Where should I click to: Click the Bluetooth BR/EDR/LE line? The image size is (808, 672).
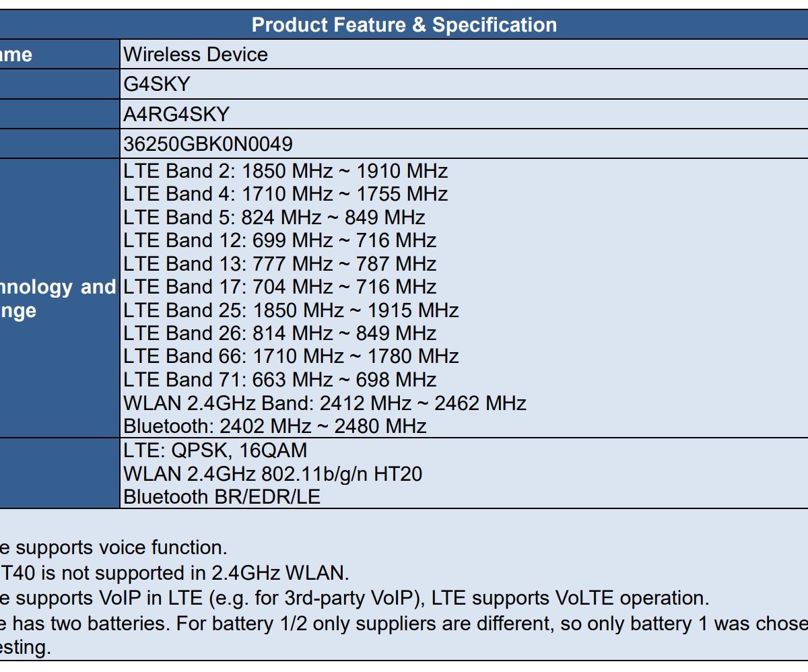[222, 497]
